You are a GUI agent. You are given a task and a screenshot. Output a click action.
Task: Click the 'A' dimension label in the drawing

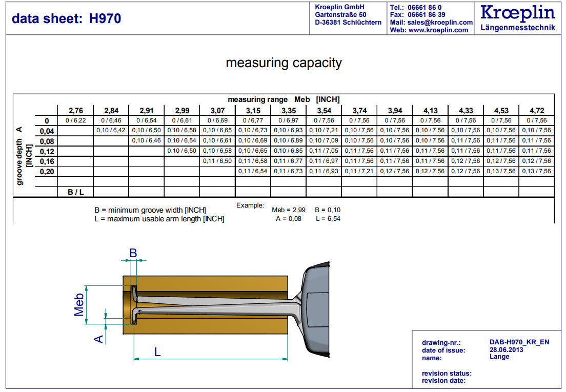click(99, 338)
